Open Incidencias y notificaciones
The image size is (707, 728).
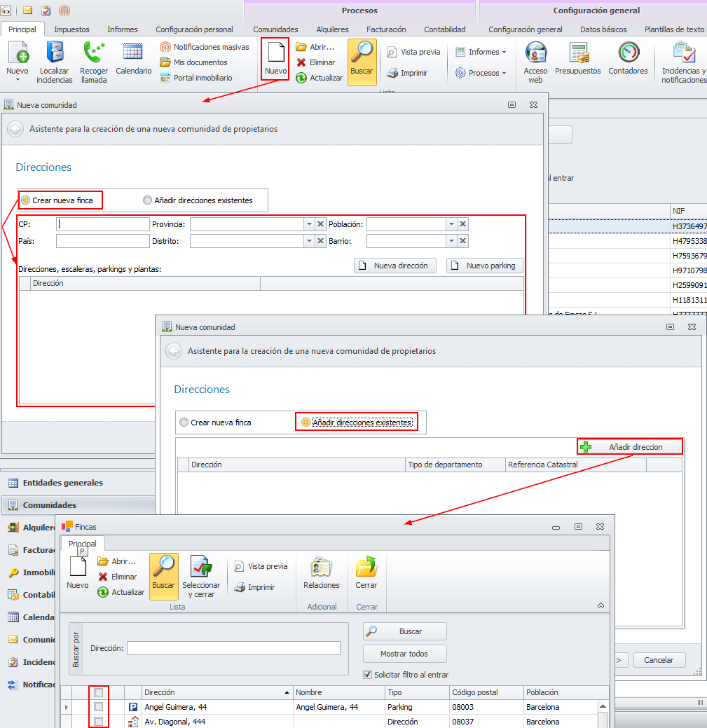pos(684,62)
